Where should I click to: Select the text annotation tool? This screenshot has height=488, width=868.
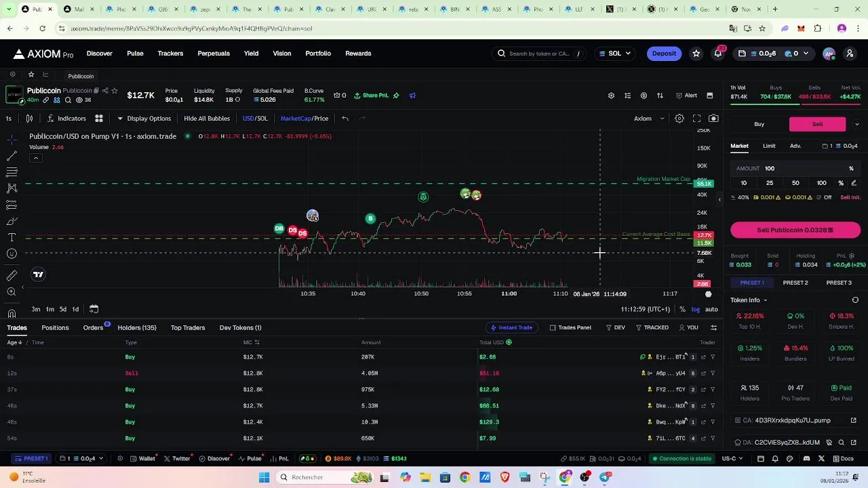tap(12, 237)
